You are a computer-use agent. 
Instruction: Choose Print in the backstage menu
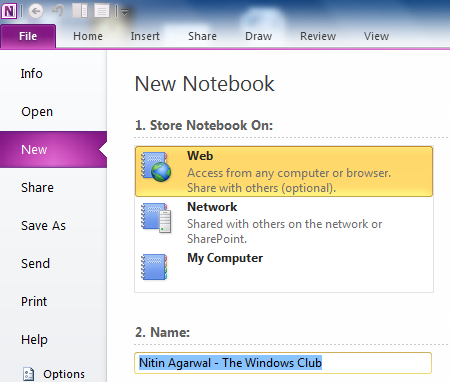coord(34,302)
